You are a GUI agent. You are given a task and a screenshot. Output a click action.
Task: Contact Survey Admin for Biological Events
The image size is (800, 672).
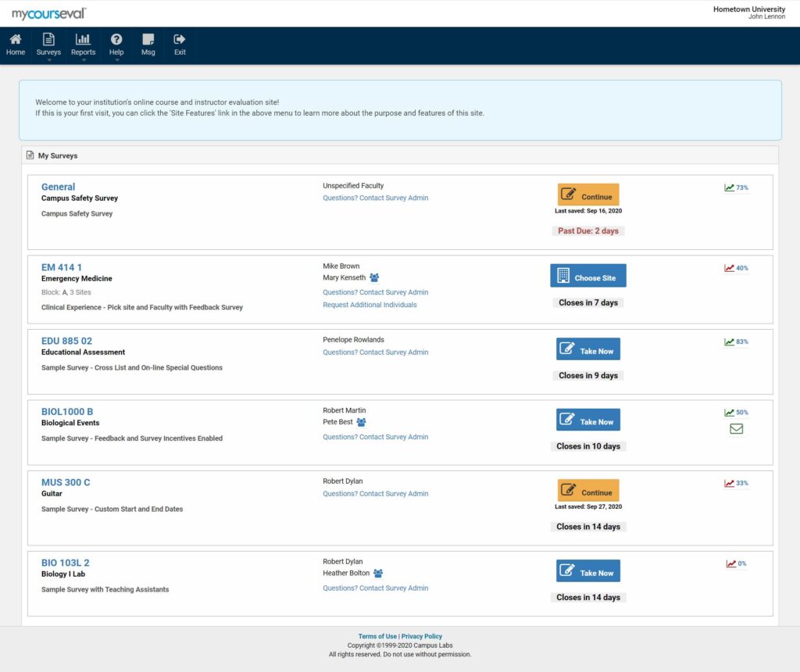click(376, 437)
